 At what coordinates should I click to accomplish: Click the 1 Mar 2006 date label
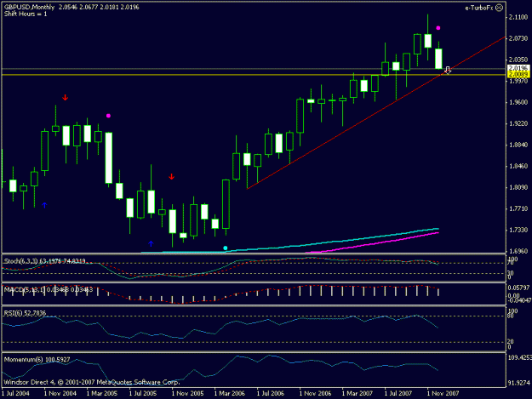(x=229, y=393)
